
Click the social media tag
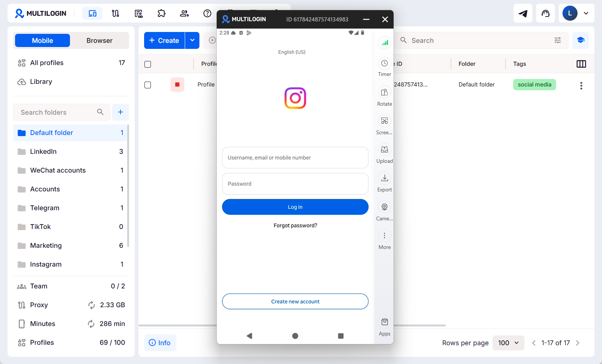click(x=535, y=85)
